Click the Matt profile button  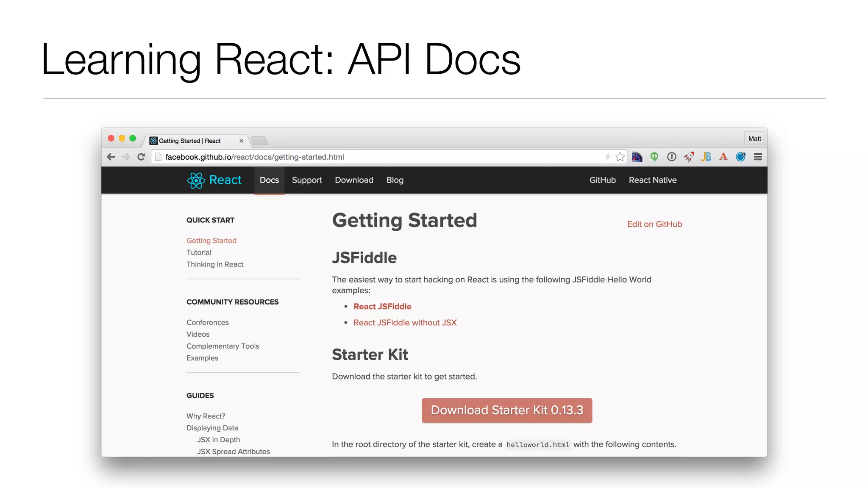click(754, 139)
